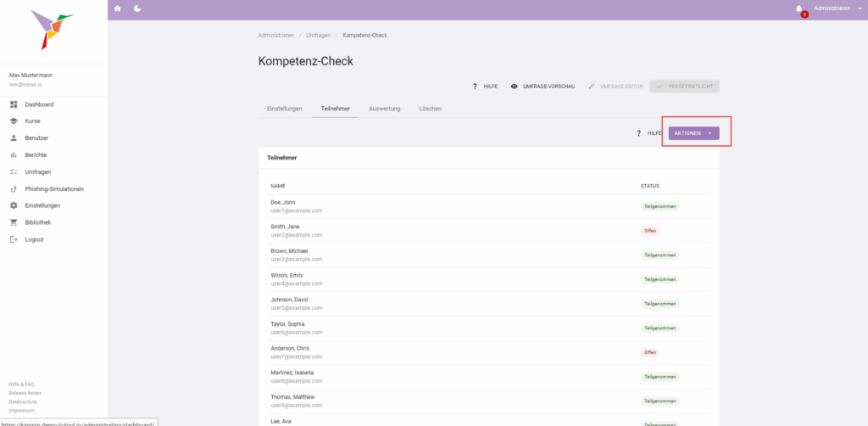Switch to the Auswertung tab
Viewport: 868px width, 426px height.
coord(384,109)
